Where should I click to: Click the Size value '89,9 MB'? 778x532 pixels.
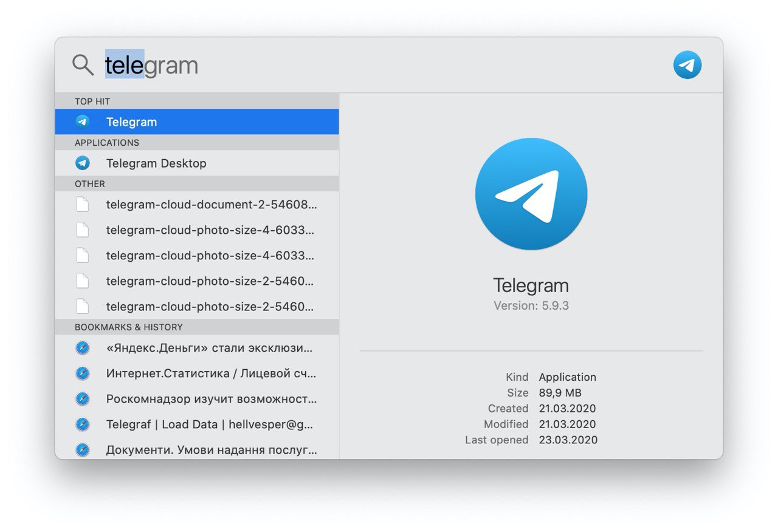[560, 393]
